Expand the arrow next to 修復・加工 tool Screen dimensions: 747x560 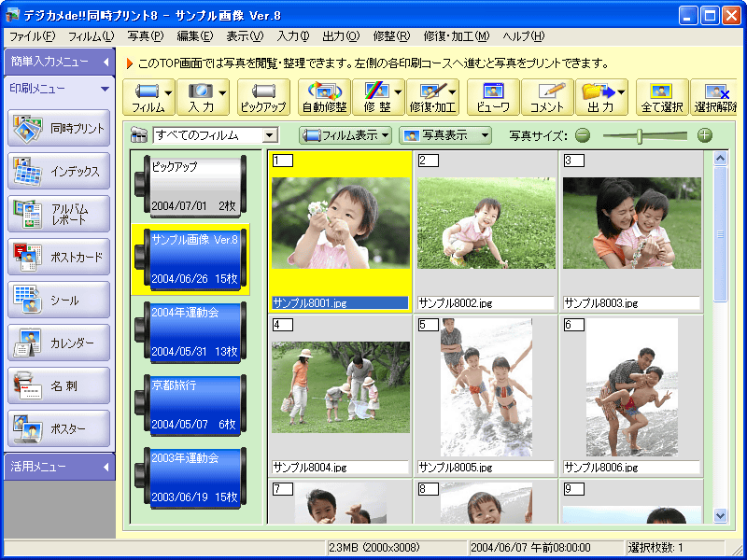coord(453,92)
